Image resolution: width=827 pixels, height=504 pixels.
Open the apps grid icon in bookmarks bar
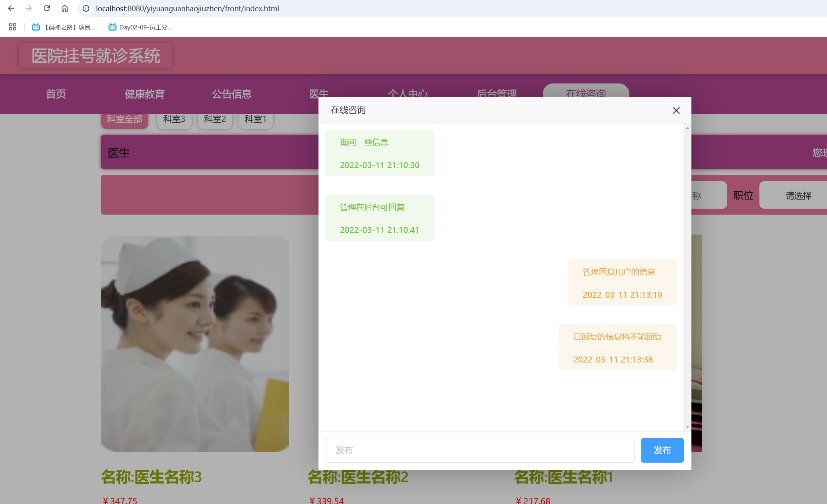pyautogui.click(x=13, y=27)
